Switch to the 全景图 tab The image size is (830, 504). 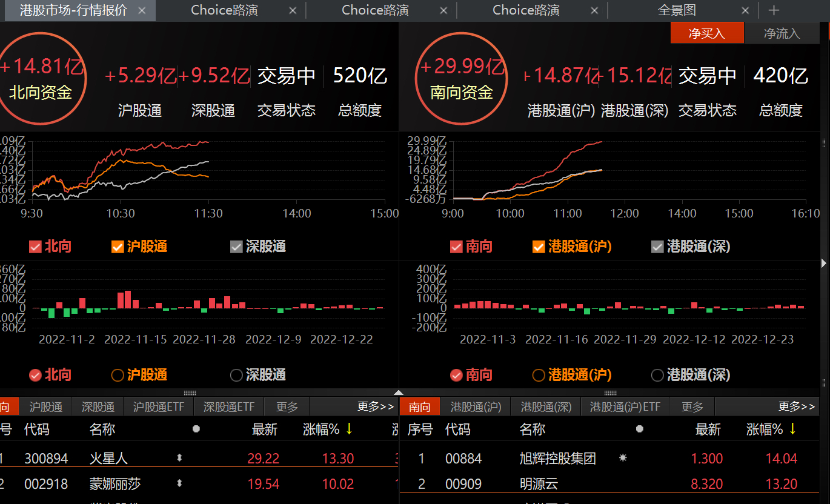click(x=677, y=10)
